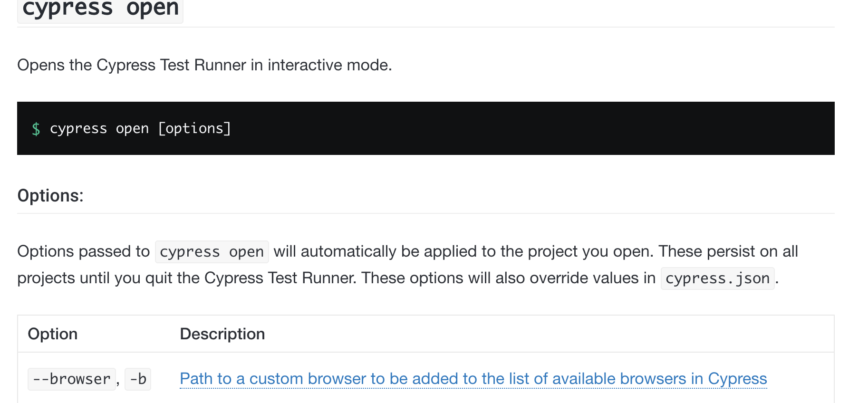This screenshot has height=403, width=868.
Task: Select the -b short flag code tag
Action: tap(138, 379)
